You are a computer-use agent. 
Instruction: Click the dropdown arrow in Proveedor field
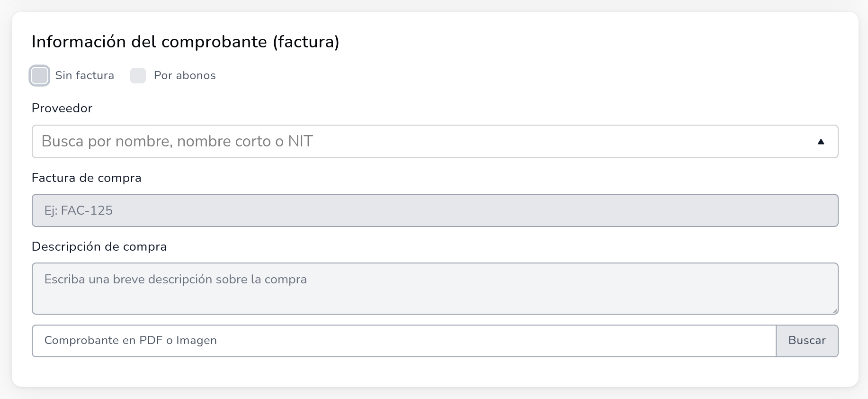(821, 141)
